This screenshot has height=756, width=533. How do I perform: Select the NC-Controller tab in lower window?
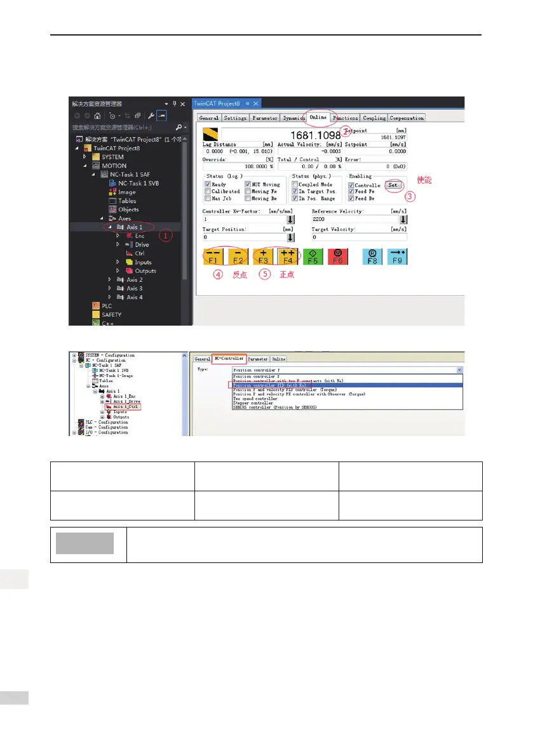point(229,358)
